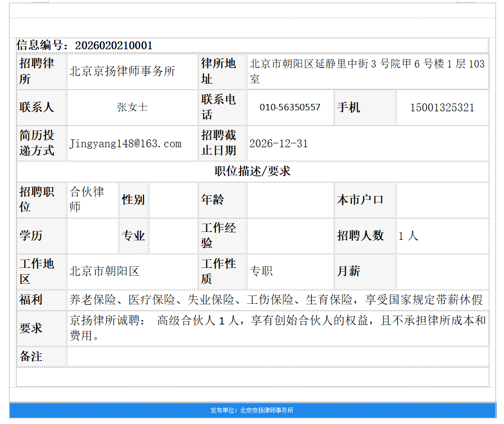Click the blank 本市户口 cell

443,200
